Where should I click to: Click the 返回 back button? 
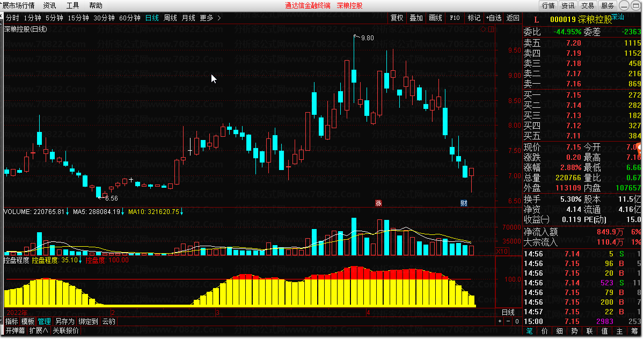coord(513,18)
